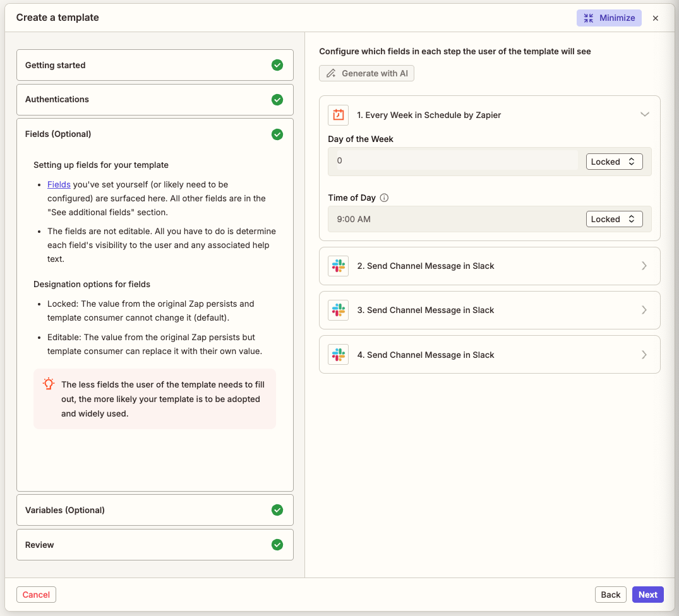
Task: Click the info icon beside Time of Day
Action: [x=384, y=198]
